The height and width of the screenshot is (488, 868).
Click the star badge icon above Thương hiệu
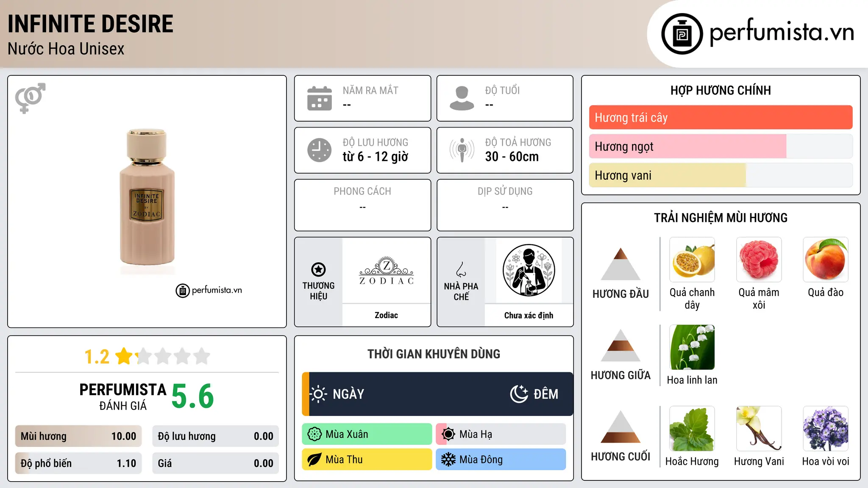point(318,269)
